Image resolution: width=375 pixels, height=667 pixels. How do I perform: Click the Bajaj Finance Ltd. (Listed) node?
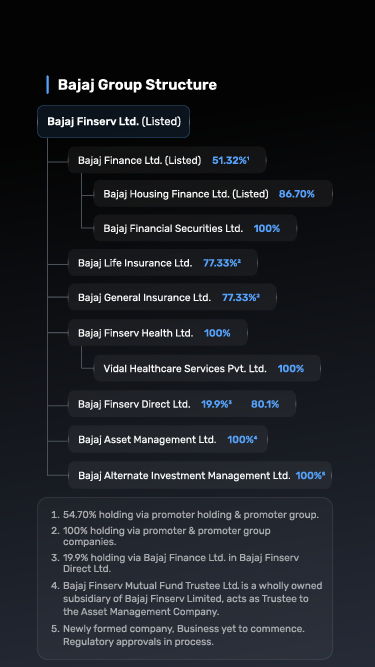click(x=167, y=160)
